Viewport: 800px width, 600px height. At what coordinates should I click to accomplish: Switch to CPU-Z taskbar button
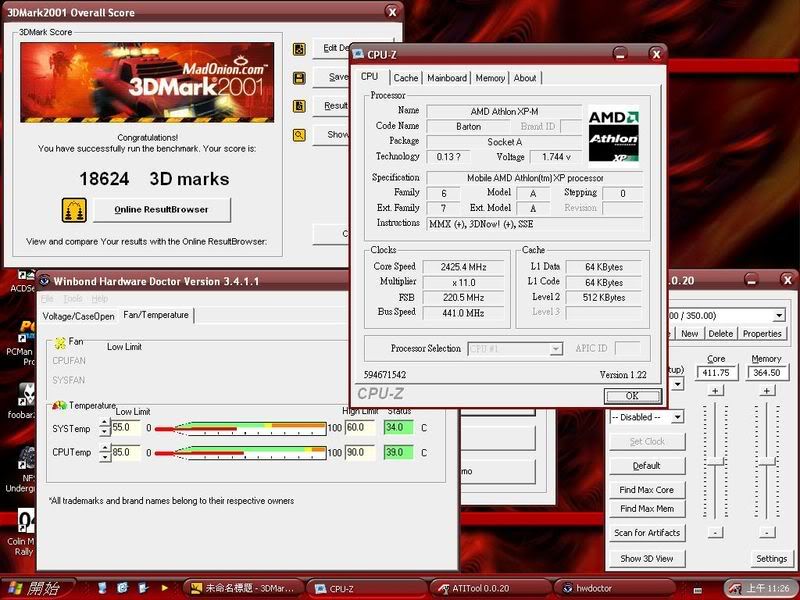coord(367,588)
